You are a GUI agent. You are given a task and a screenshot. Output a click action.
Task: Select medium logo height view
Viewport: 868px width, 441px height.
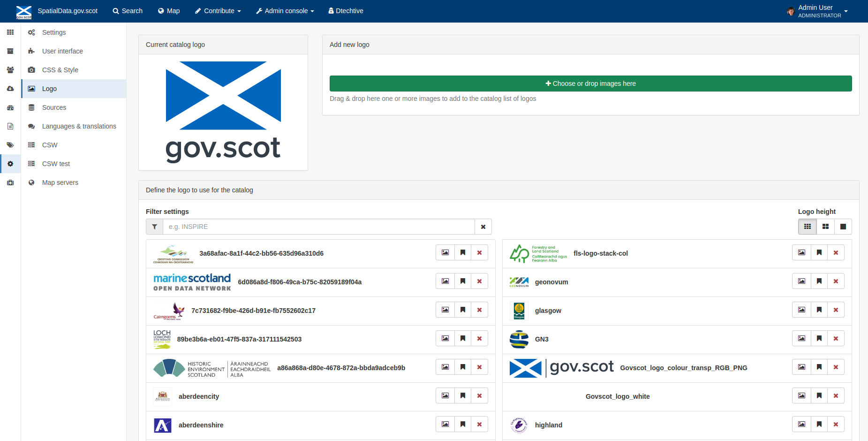825,227
